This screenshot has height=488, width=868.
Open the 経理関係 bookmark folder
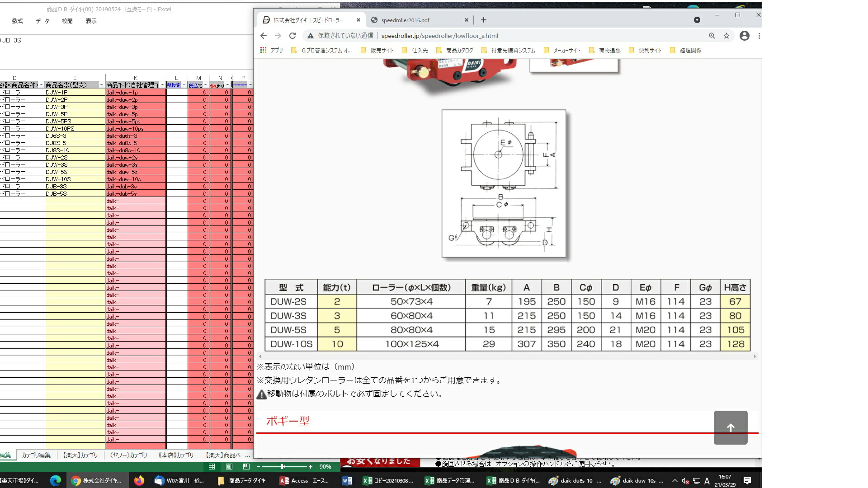point(686,50)
